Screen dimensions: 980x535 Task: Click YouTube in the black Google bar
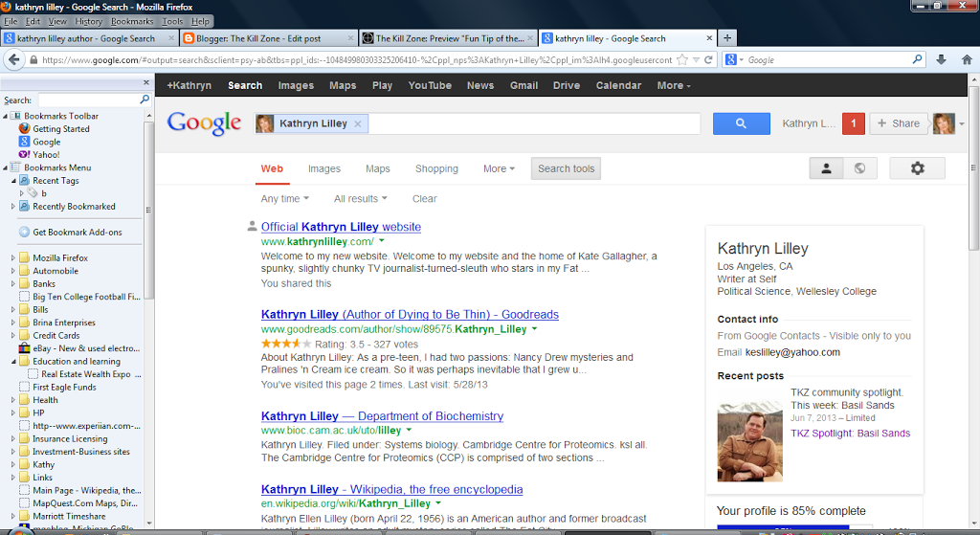(x=430, y=85)
